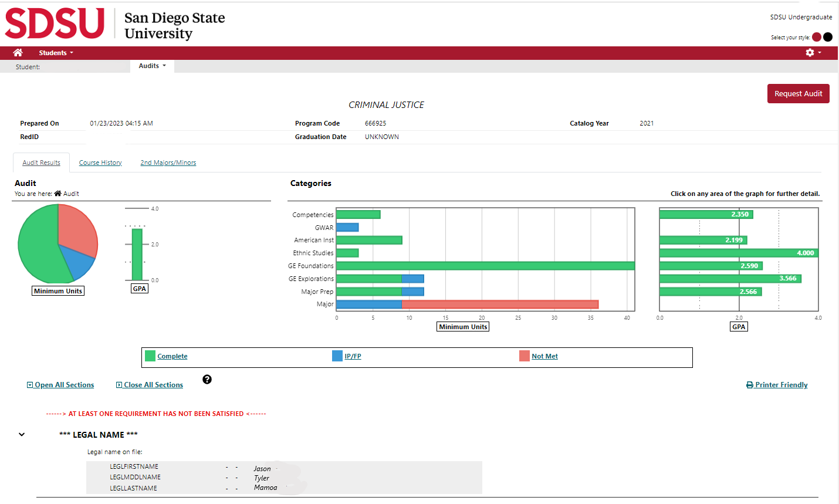The image size is (839, 504).
Task: Click the home icon beside Audit breadcrumb
Action: point(57,193)
